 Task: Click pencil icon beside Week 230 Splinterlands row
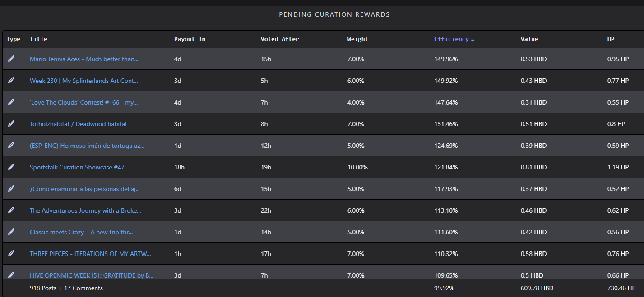(x=11, y=81)
